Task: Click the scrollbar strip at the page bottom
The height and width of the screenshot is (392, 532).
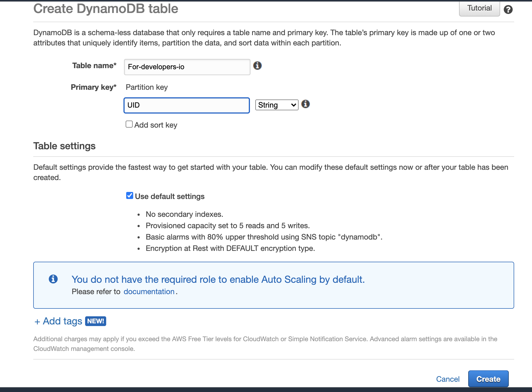Action: (266, 390)
